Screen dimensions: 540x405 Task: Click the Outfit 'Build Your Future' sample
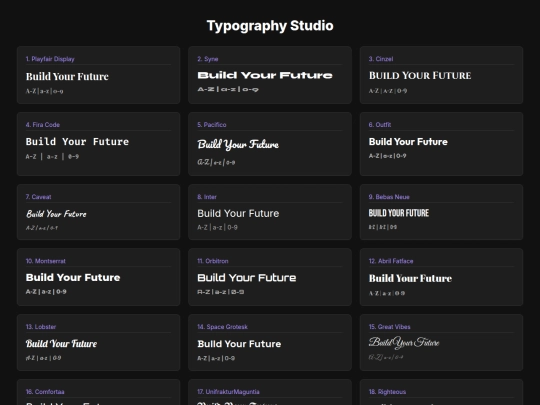(408, 142)
